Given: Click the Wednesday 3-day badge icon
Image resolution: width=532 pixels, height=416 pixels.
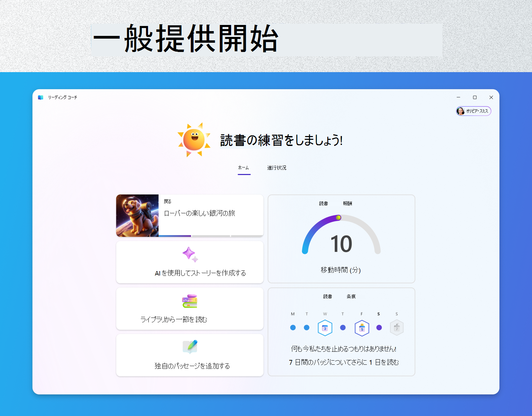Looking at the screenshot, I should 325,328.
